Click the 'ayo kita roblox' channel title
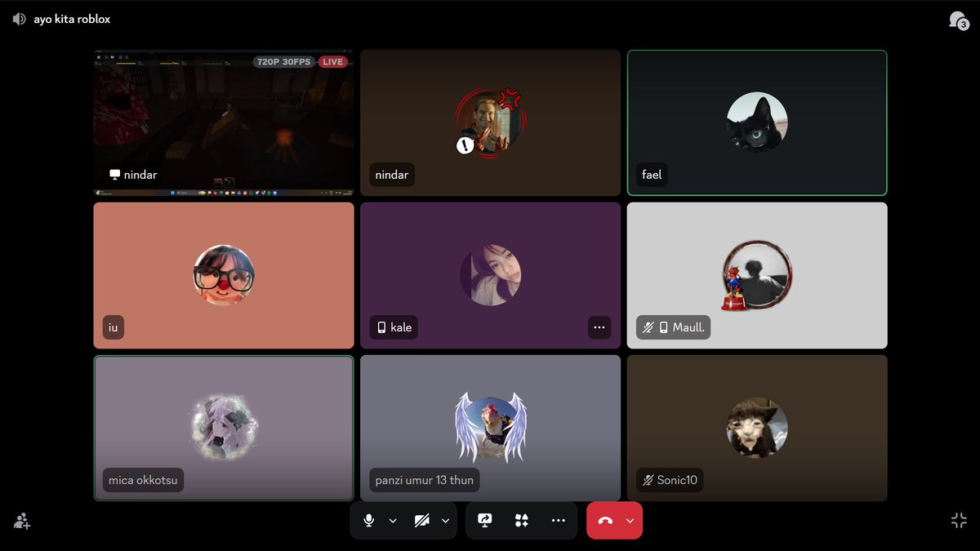 pyautogui.click(x=72, y=19)
